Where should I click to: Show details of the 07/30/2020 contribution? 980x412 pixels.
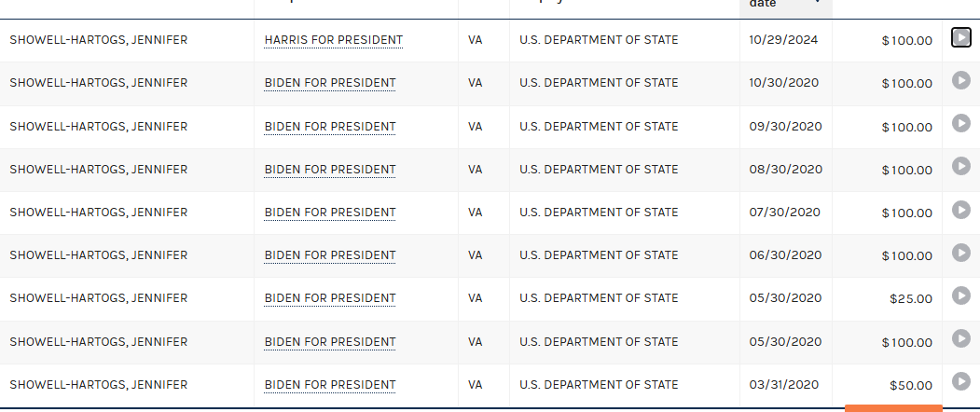coord(960,210)
